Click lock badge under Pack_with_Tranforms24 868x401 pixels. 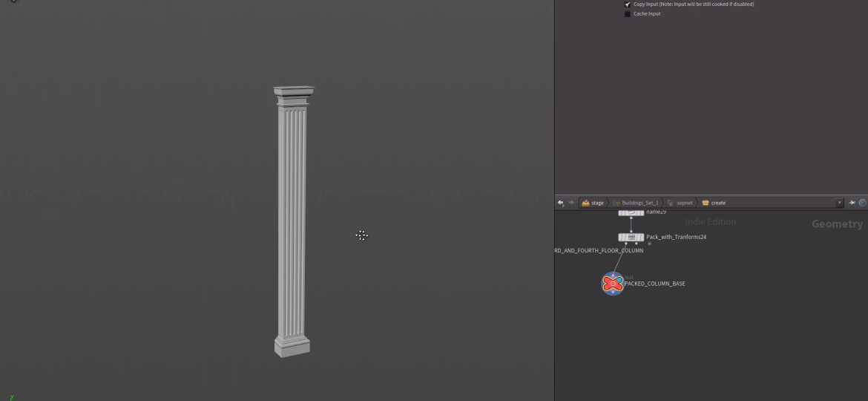click(x=649, y=244)
